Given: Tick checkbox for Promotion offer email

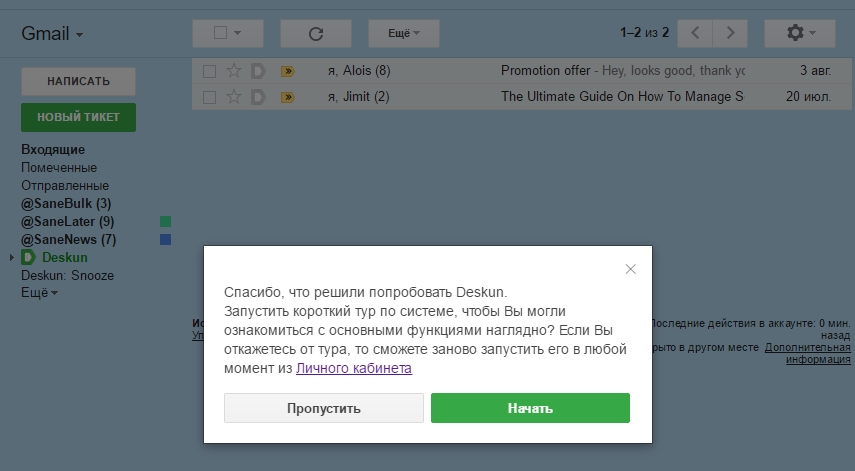Looking at the screenshot, I should 209,71.
